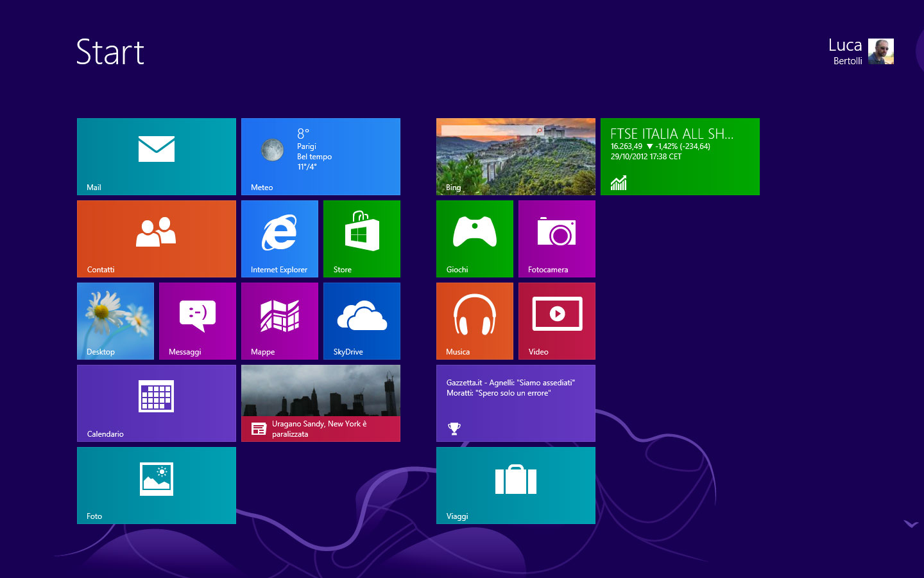Open the Gazzetta.it sports news tile
The image size is (924, 578).
coord(516,403)
